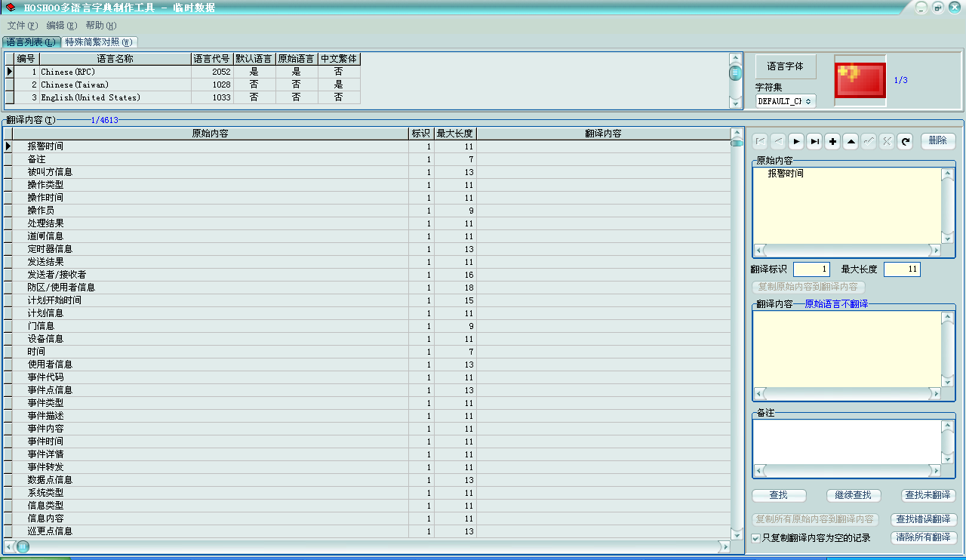
Task: Open the 编辑 menu
Action: (x=61, y=26)
